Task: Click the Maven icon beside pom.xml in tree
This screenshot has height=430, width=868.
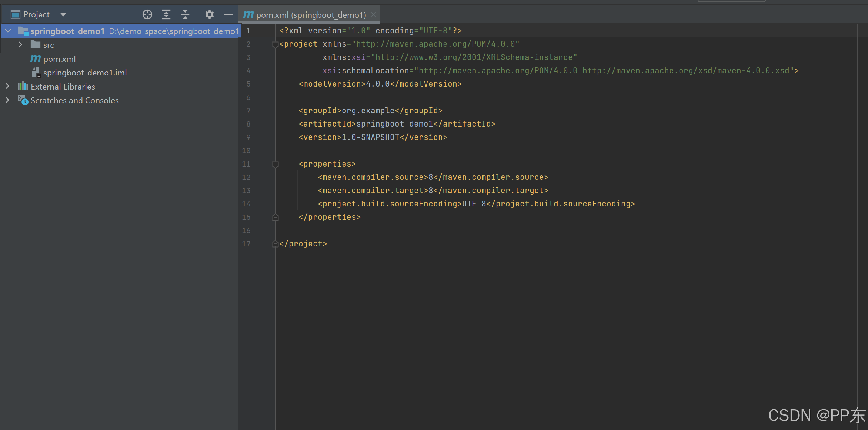Action: coord(36,58)
